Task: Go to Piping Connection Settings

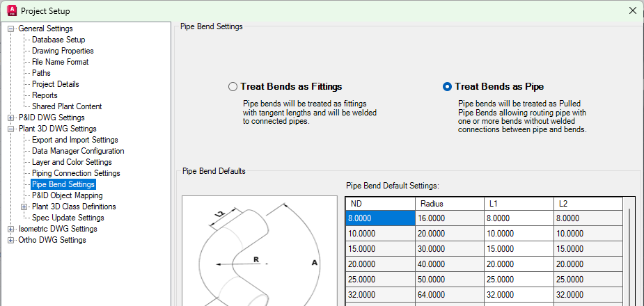Action: point(76,173)
